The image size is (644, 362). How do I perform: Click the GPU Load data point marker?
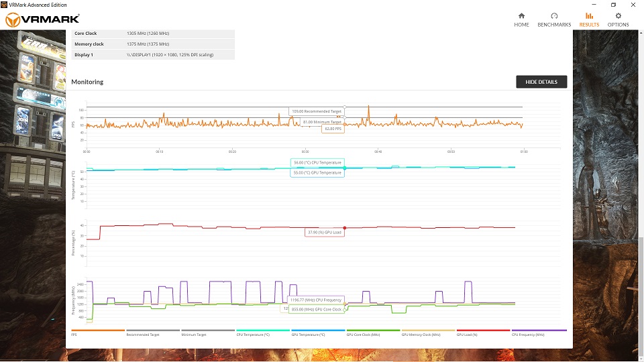click(345, 228)
